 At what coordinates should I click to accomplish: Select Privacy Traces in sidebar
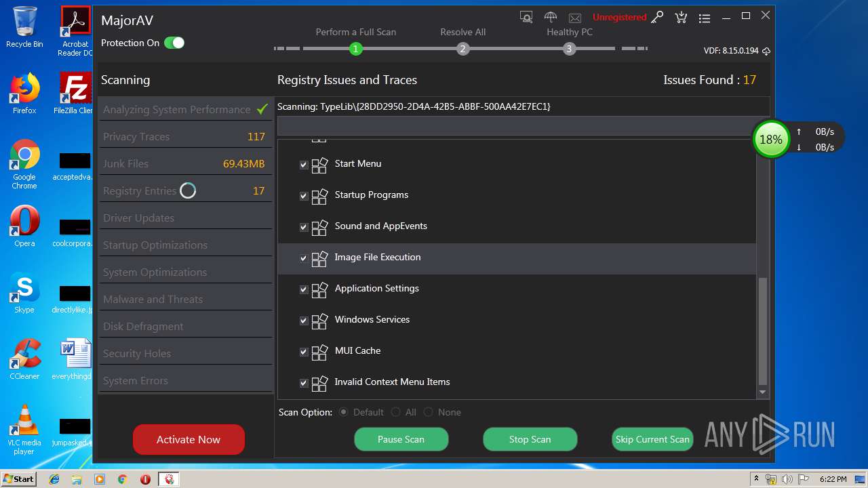pos(185,136)
